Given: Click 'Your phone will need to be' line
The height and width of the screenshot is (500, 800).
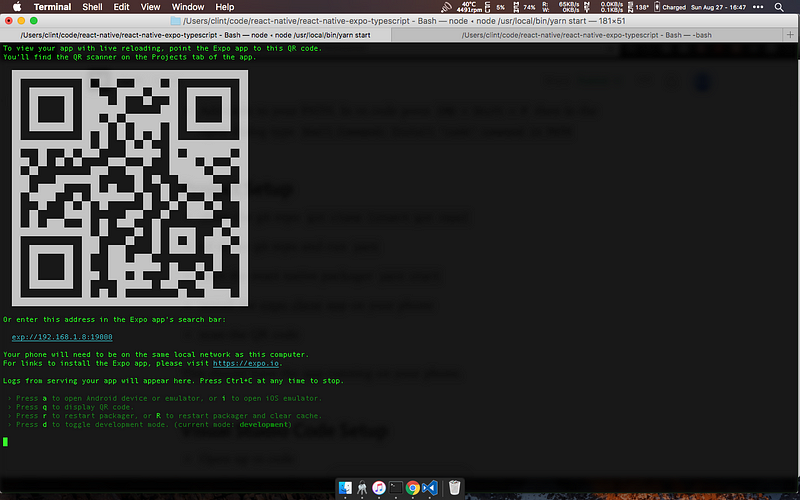Looking at the screenshot, I should click(x=156, y=354).
